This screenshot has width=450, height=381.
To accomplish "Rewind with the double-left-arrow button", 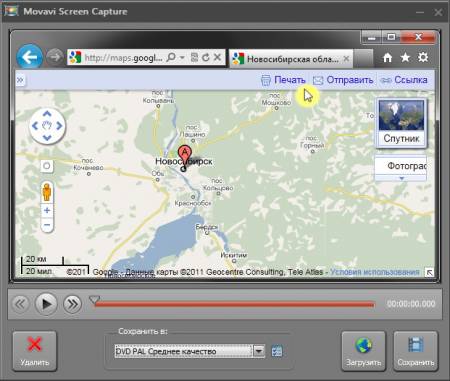I will (20, 304).
